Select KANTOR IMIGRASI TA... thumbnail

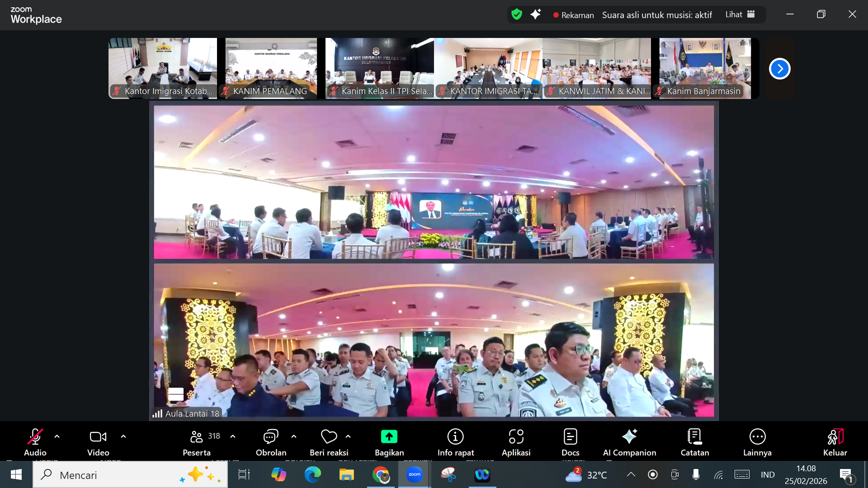(x=488, y=68)
